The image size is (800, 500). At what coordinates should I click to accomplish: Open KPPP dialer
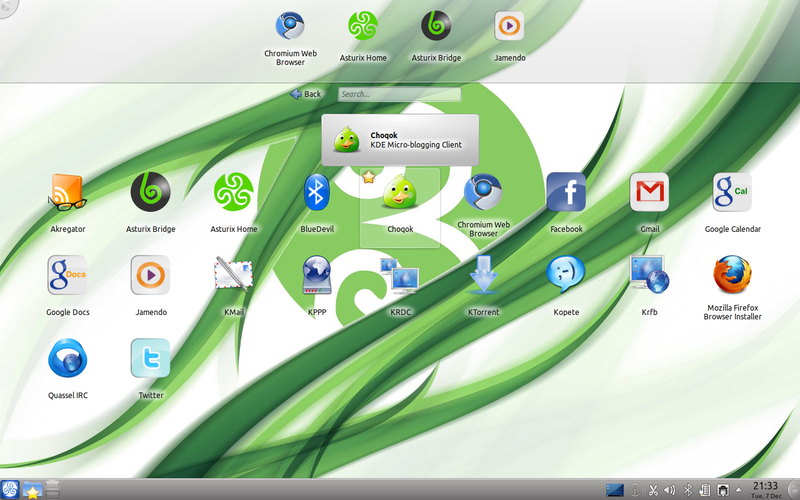tap(317, 286)
